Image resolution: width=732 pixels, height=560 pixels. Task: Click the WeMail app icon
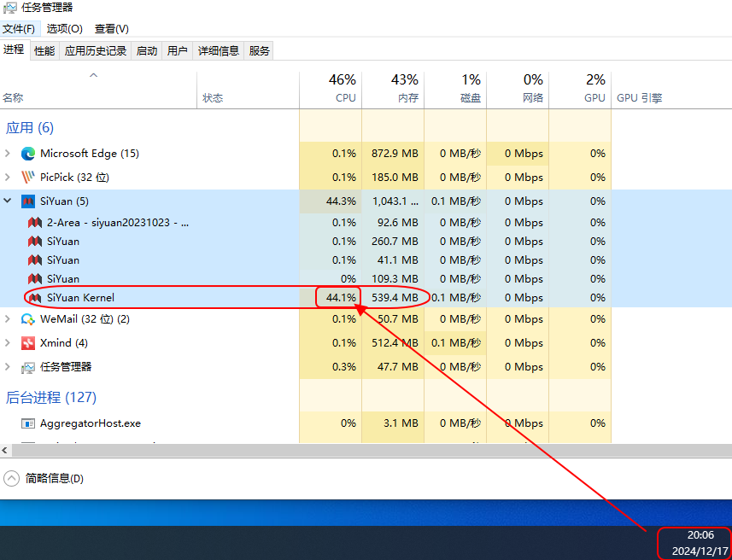[28, 319]
